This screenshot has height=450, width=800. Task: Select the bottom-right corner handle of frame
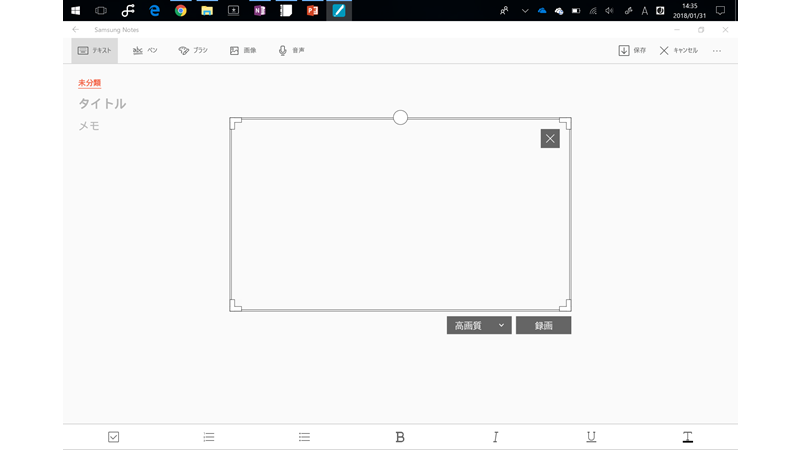[x=565, y=306]
